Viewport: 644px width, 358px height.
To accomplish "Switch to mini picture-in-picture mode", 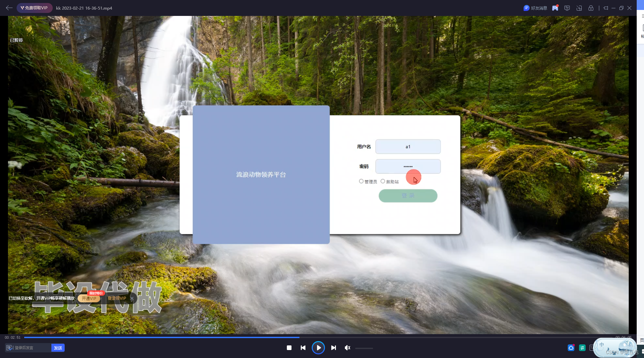I will 579,8.
